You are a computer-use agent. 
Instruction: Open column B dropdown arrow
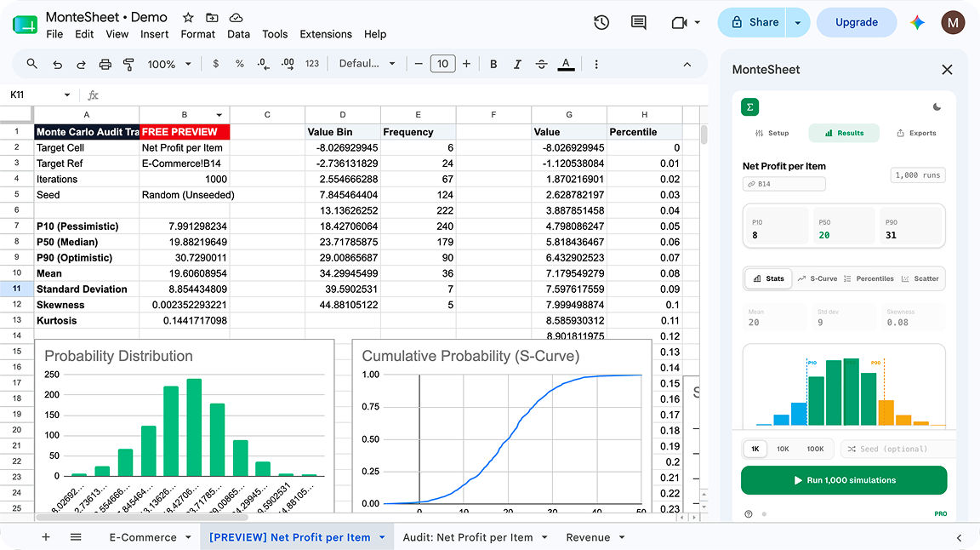coord(219,115)
